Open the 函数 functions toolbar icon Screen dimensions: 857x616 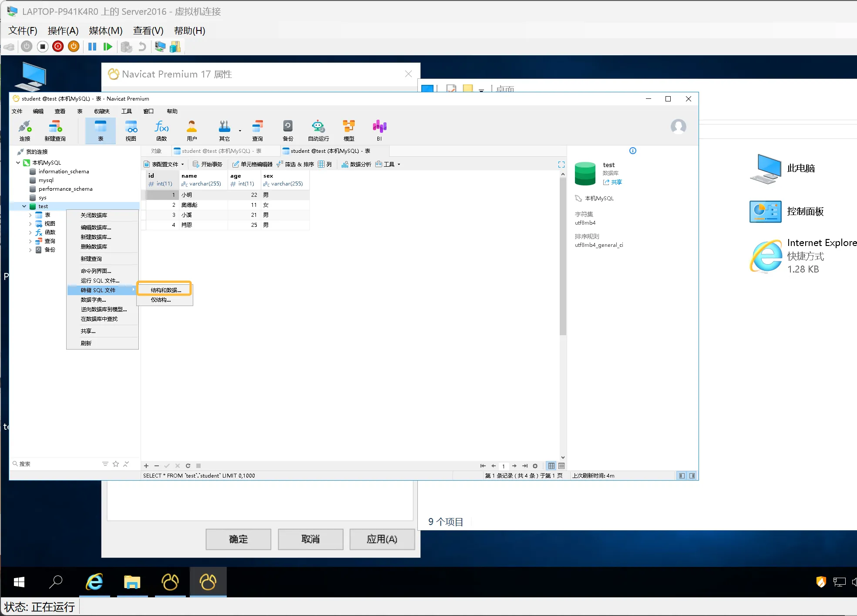tap(161, 130)
